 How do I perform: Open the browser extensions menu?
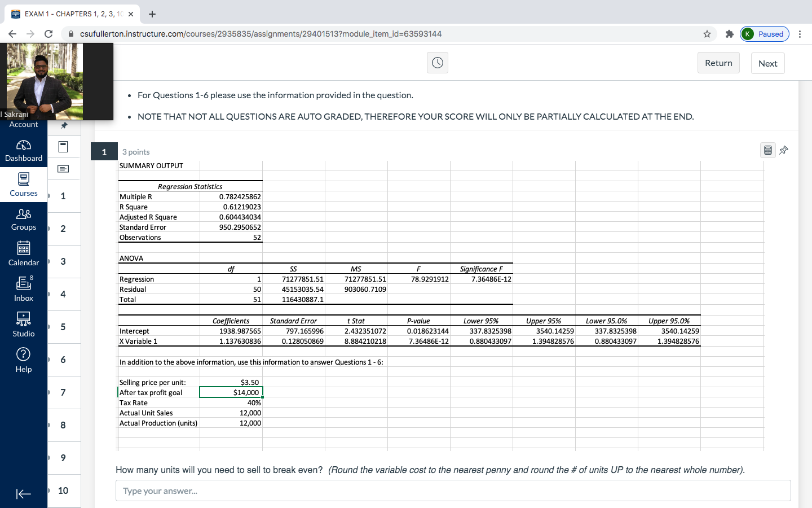click(x=729, y=34)
